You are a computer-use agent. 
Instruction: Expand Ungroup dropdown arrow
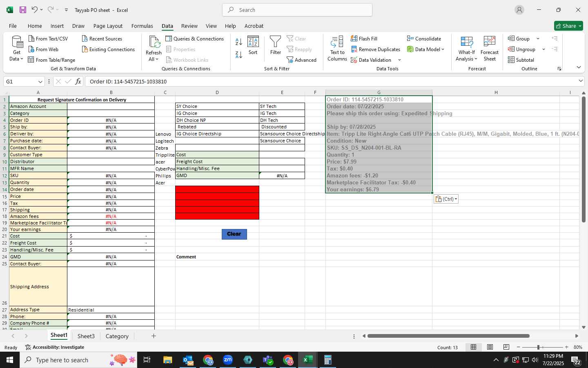coord(543,49)
